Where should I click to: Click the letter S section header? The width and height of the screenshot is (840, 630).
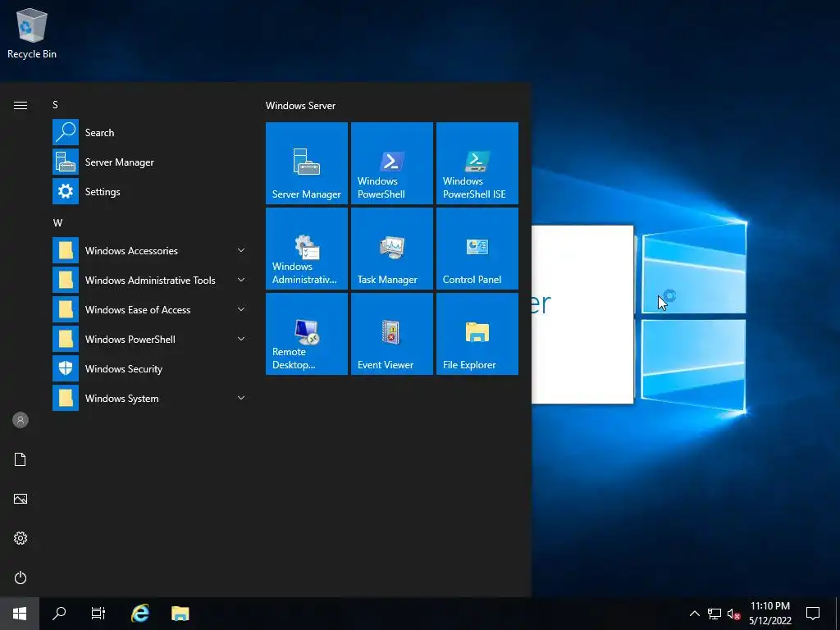(55, 105)
